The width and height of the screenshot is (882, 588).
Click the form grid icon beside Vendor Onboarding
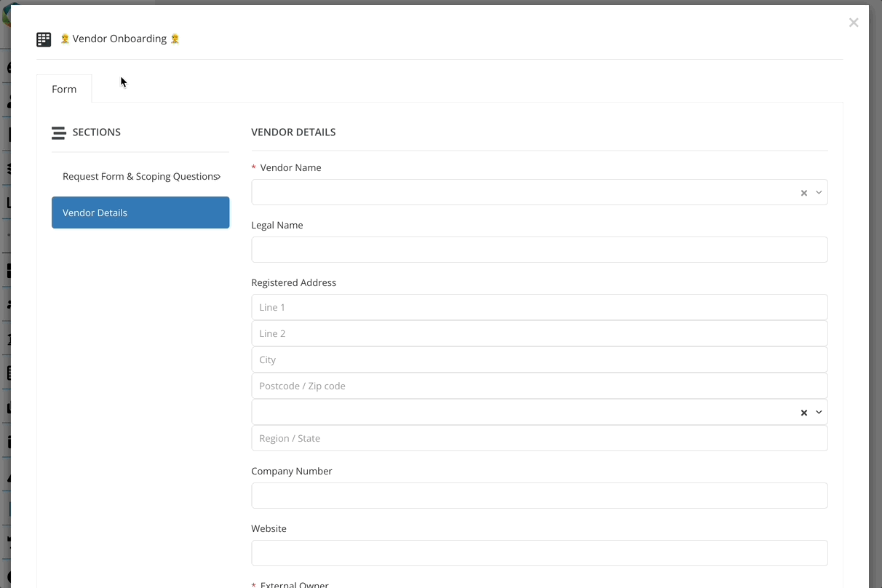click(44, 39)
